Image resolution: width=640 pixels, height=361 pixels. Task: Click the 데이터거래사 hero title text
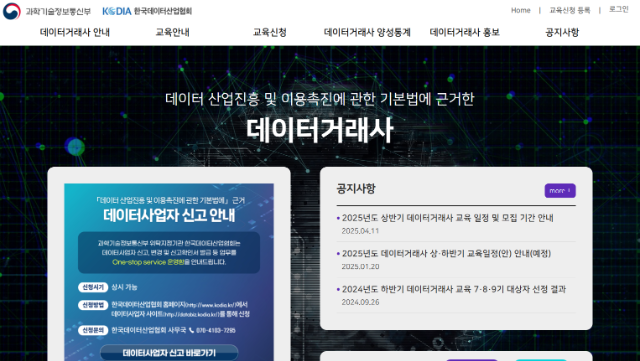coord(320,130)
